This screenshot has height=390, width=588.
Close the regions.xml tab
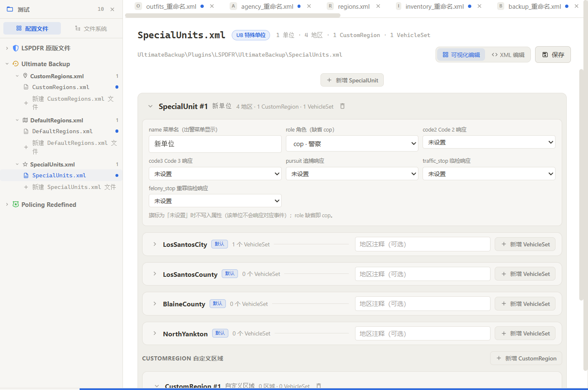click(378, 6)
